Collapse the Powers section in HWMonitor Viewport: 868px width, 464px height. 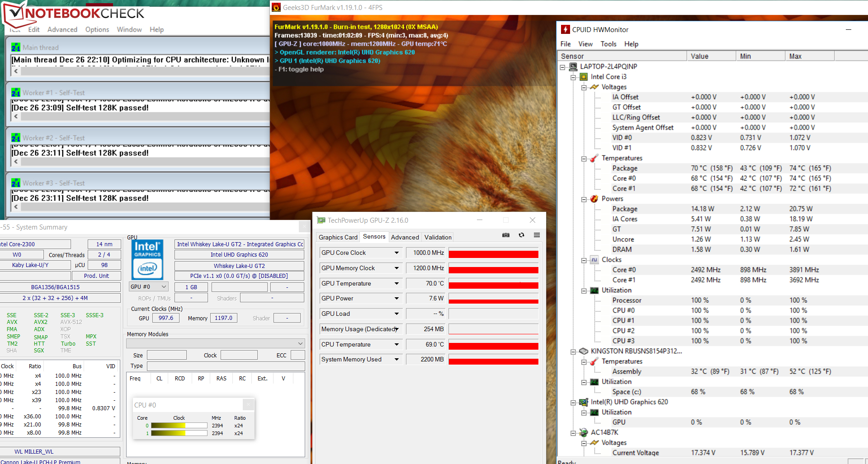[584, 199]
